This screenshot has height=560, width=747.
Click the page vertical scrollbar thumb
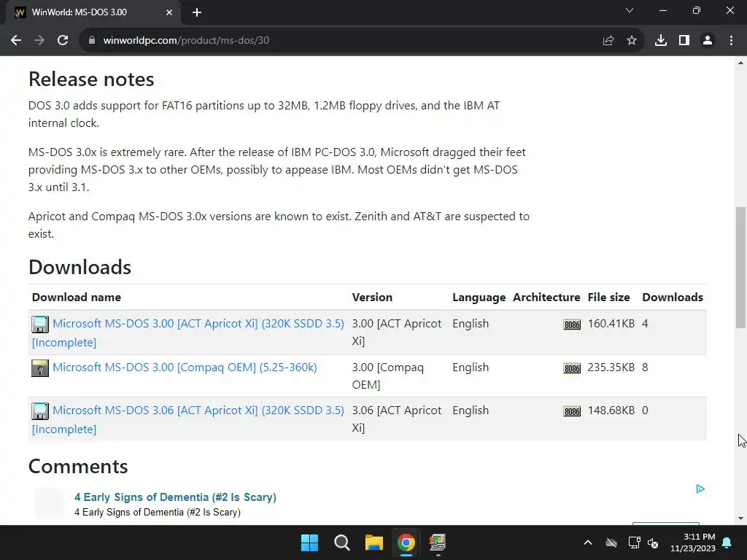740,268
